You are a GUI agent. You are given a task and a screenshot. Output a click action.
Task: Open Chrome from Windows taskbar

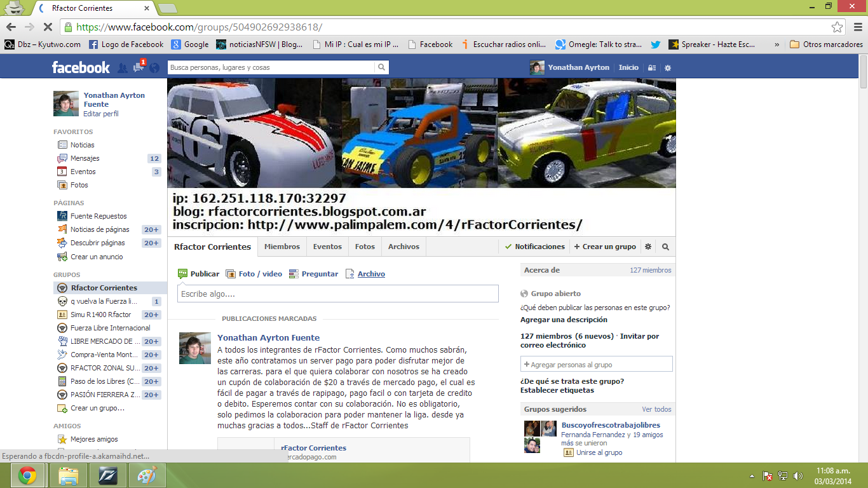point(27,475)
